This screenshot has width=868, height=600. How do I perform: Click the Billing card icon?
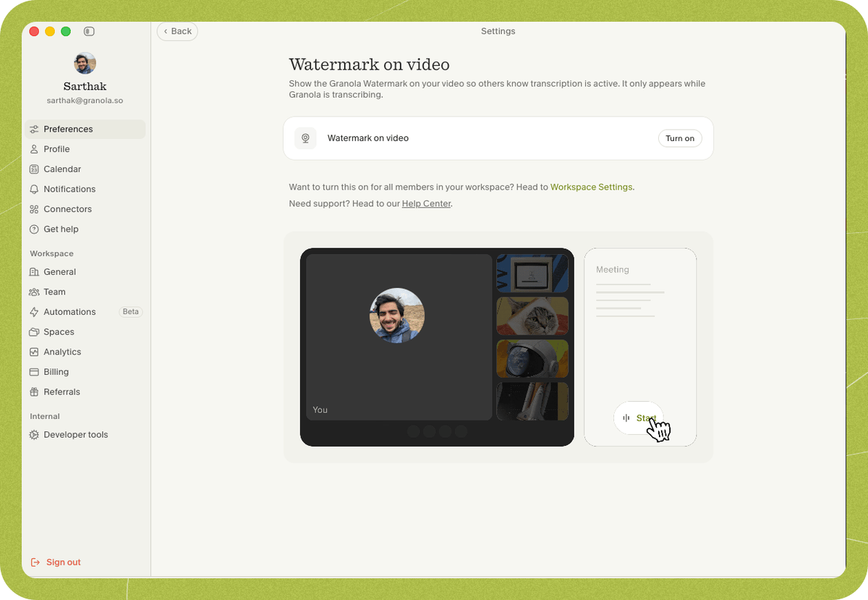click(x=34, y=372)
